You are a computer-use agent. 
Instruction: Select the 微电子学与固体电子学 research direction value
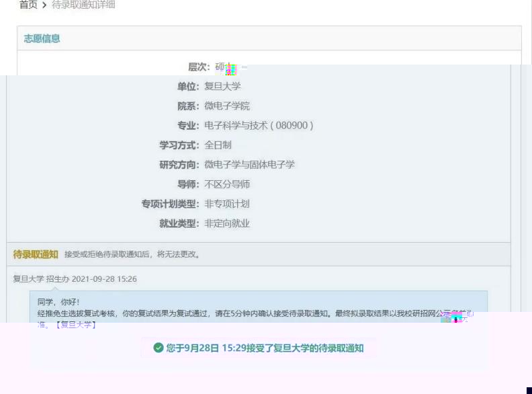pyautogui.click(x=249, y=165)
